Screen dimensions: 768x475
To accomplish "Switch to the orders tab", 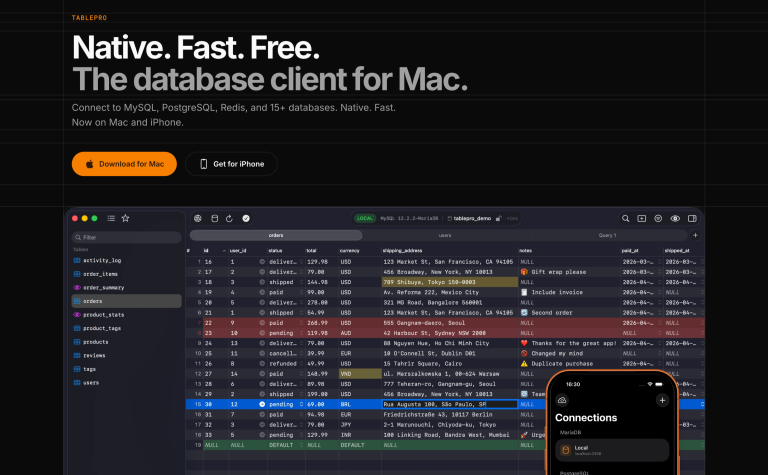I will tap(276, 236).
